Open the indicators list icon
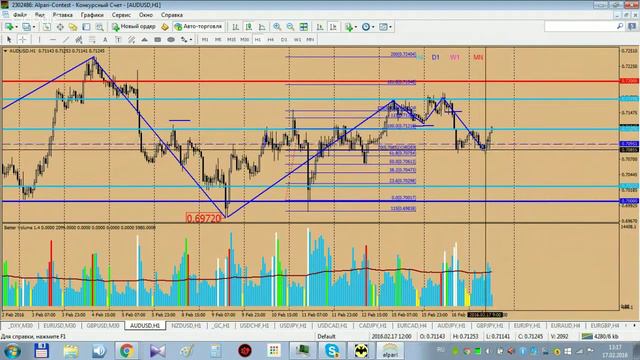 tap(348, 27)
